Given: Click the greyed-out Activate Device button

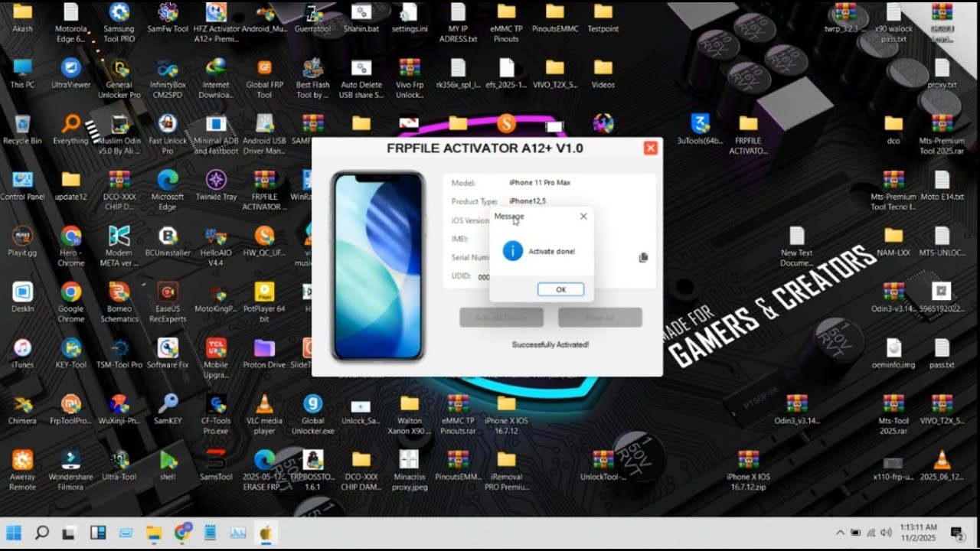Looking at the screenshot, I should (501, 317).
